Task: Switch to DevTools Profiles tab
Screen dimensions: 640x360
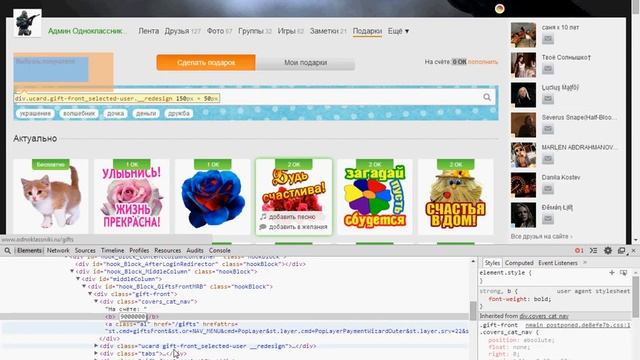Action: tap(139, 251)
